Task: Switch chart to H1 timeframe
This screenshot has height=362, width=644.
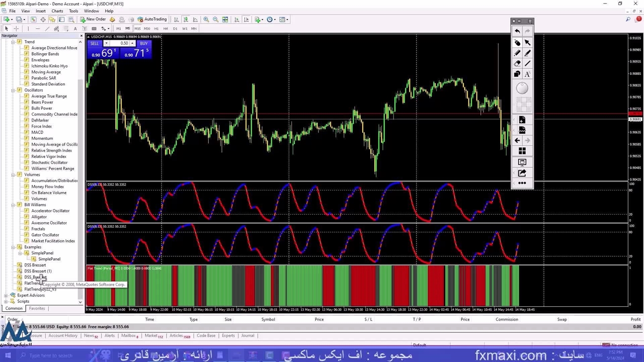Action: point(156,29)
